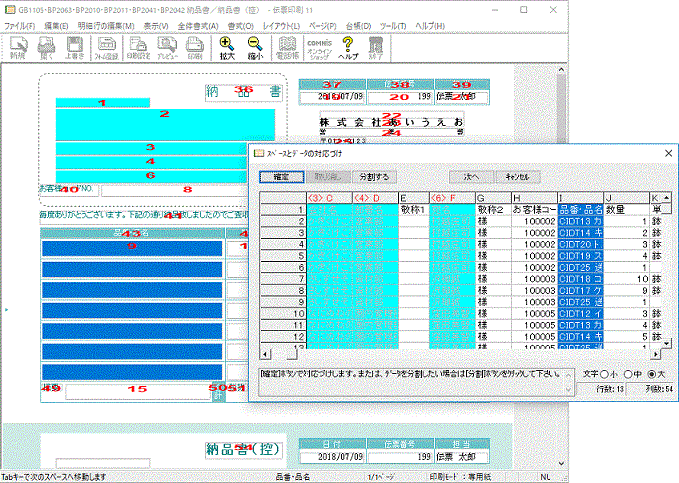Viewport: 679px width, 483px height.
Task: Select column header G in the grid
Action: coord(493,198)
